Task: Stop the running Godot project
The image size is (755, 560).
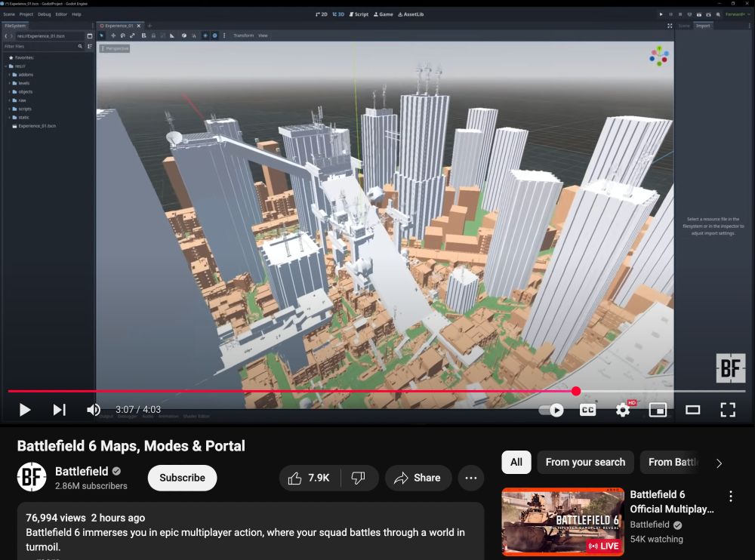Action: point(680,14)
